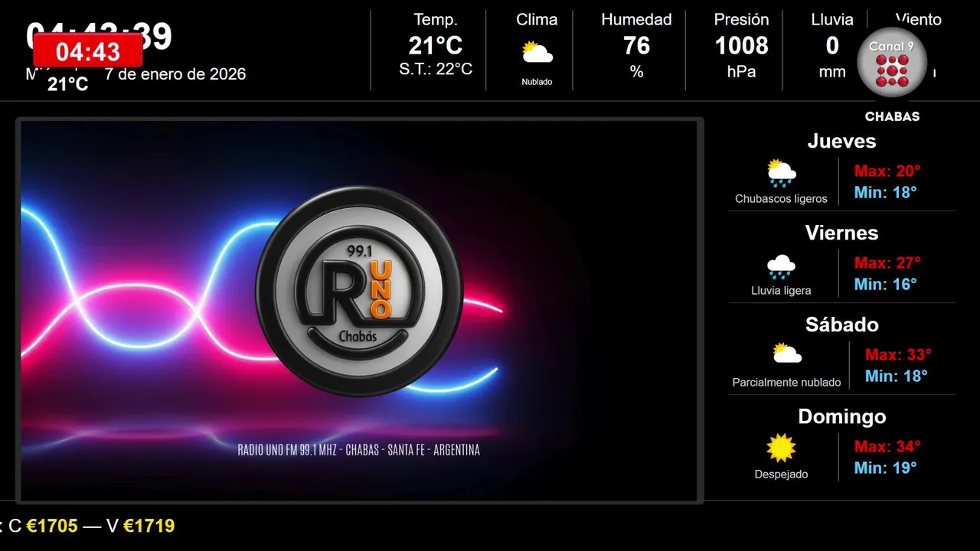Click Domingo clear sun weather icon
980x551 pixels.
click(x=781, y=448)
